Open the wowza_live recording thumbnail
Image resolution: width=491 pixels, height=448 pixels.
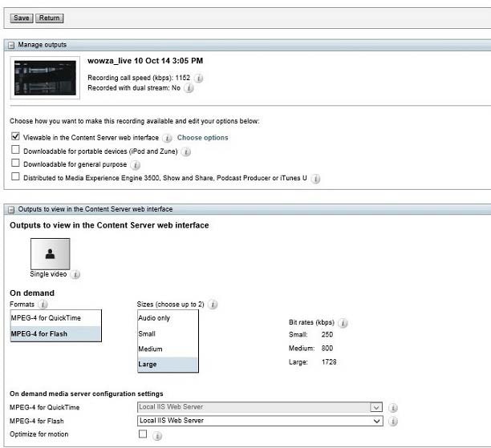45,78
